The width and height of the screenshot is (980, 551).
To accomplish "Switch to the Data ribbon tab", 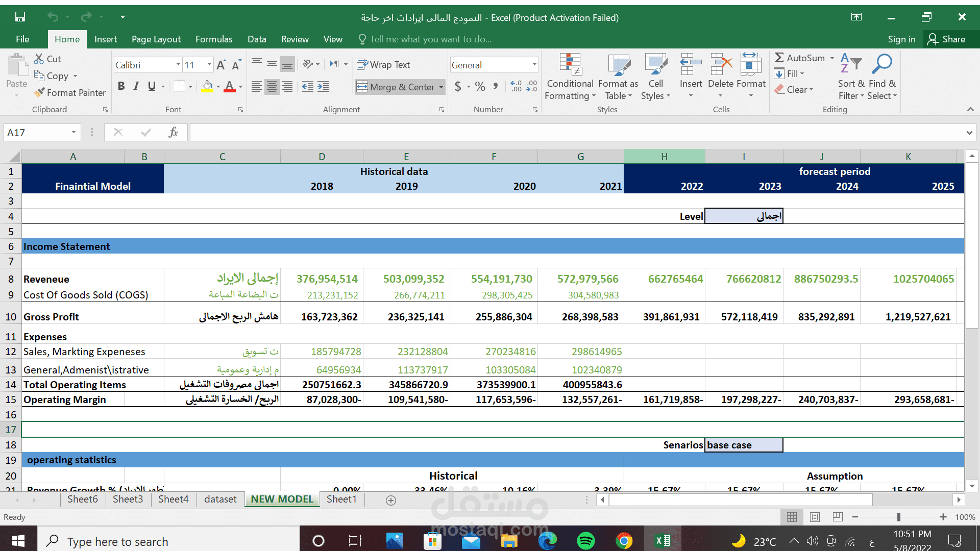I will (x=257, y=39).
